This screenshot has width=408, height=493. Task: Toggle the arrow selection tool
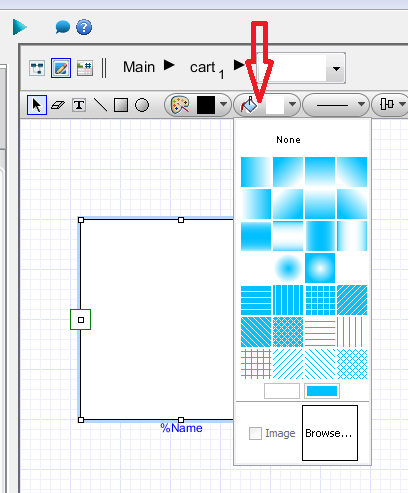point(37,105)
